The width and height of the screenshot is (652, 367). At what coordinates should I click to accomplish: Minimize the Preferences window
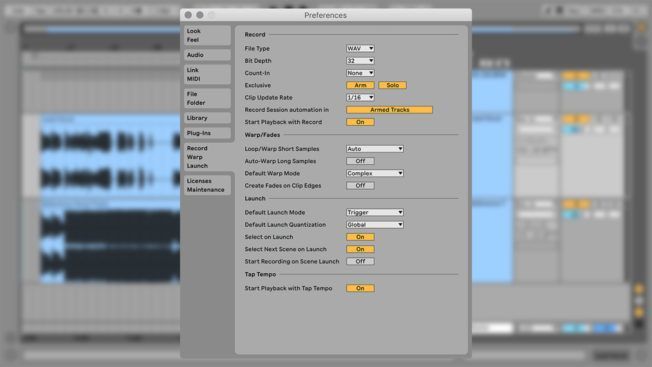point(200,15)
